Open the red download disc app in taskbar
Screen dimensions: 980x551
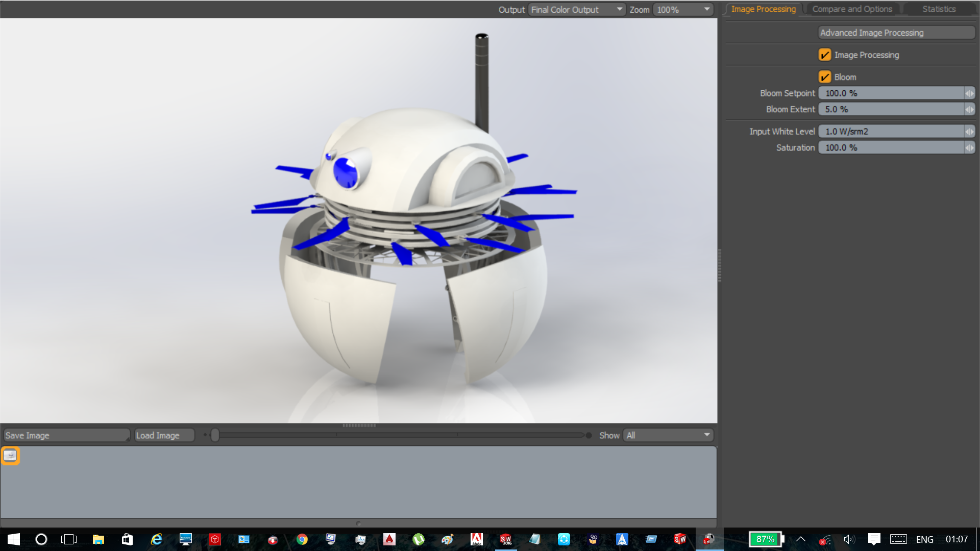[273, 539]
